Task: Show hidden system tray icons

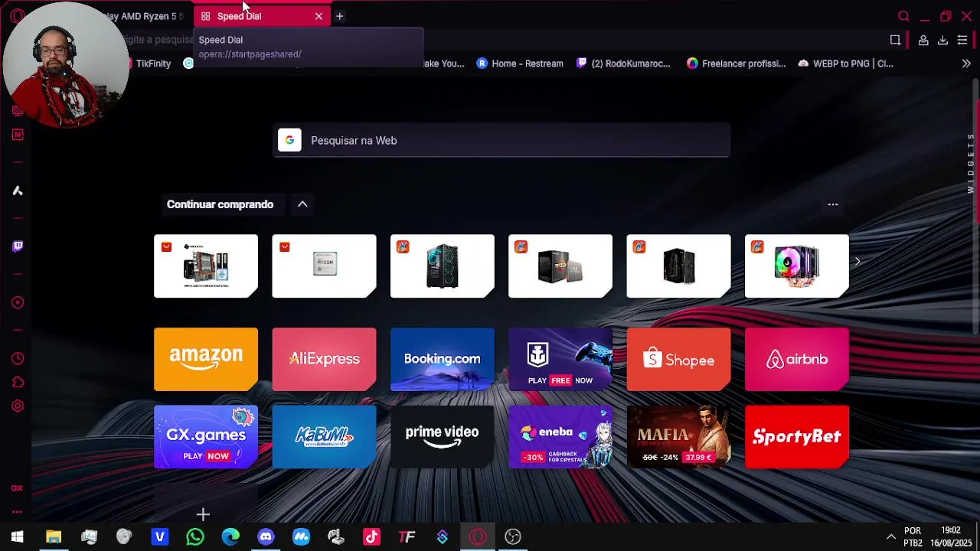Action: (890, 536)
